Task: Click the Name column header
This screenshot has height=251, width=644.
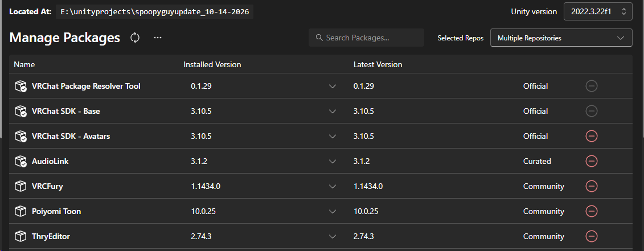Action: tap(24, 64)
